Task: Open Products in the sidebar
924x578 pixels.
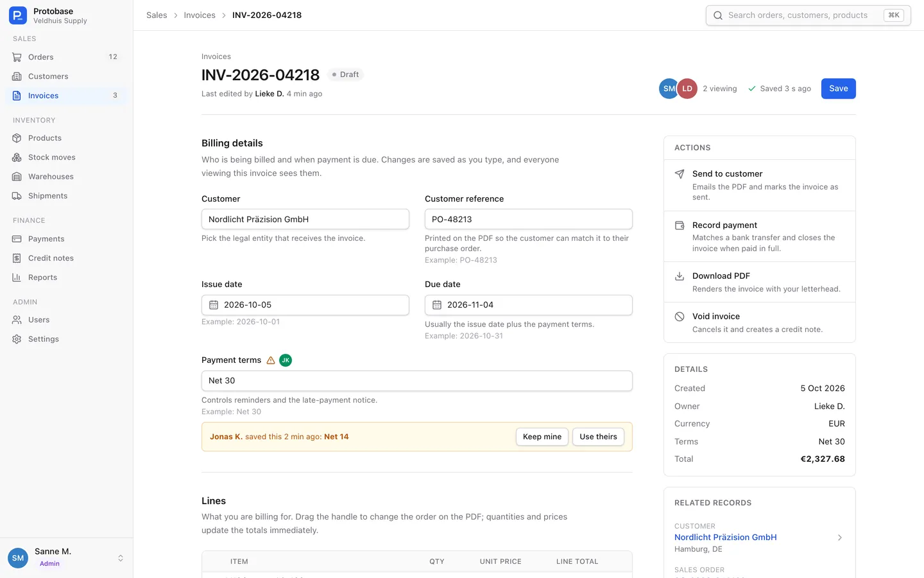Action: coord(67,138)
